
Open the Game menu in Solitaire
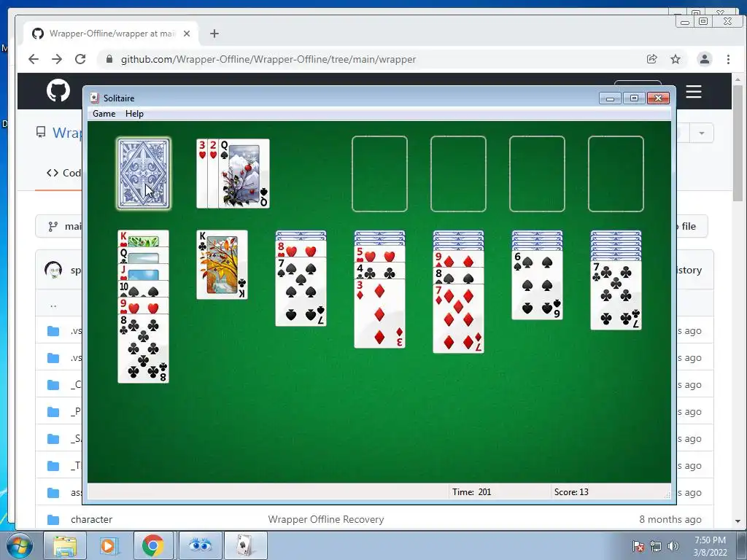[104, 114]
